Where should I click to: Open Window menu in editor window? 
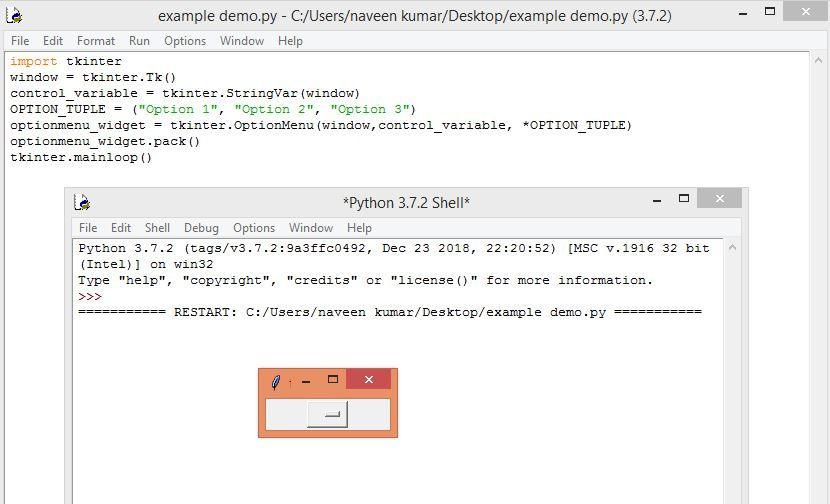(242, 41)
